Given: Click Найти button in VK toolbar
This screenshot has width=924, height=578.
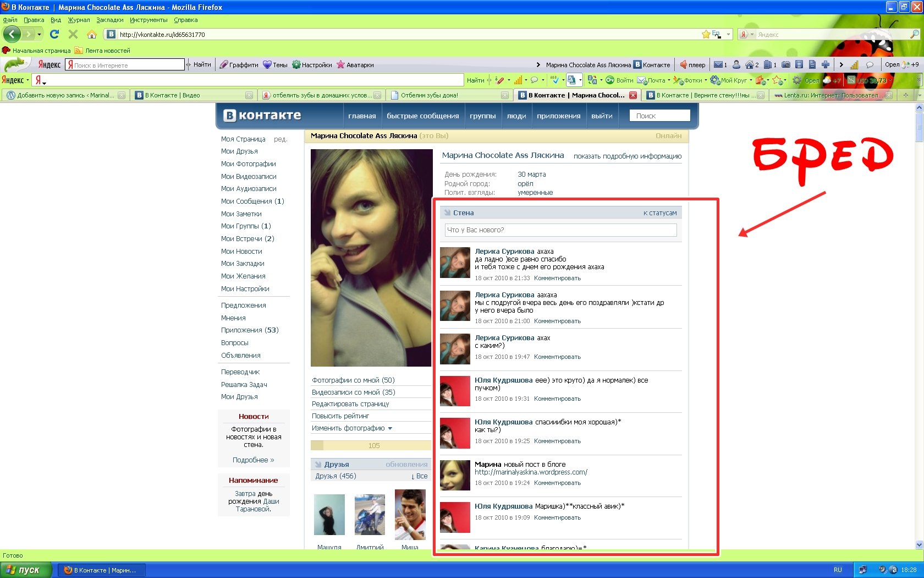Looking at the screenshot, I should [x=202, y=65].
